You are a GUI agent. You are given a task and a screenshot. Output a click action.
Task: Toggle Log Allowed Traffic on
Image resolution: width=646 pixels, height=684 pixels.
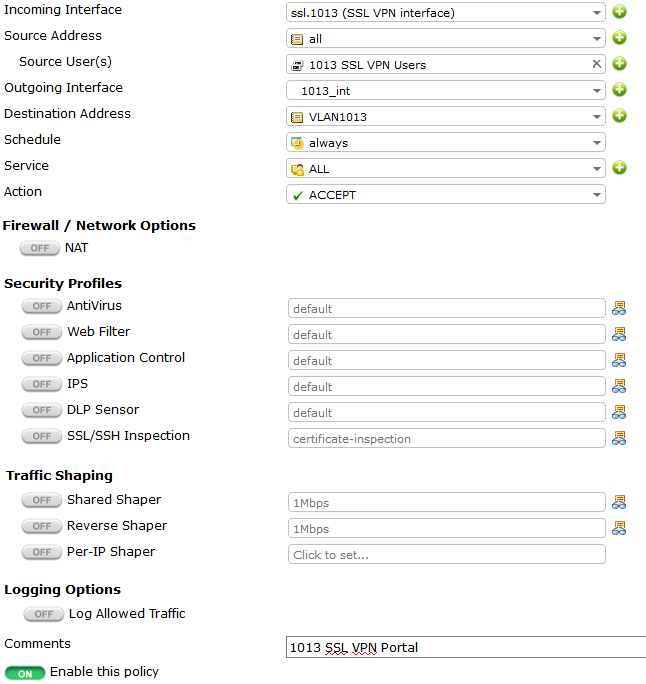coord(44,614)
